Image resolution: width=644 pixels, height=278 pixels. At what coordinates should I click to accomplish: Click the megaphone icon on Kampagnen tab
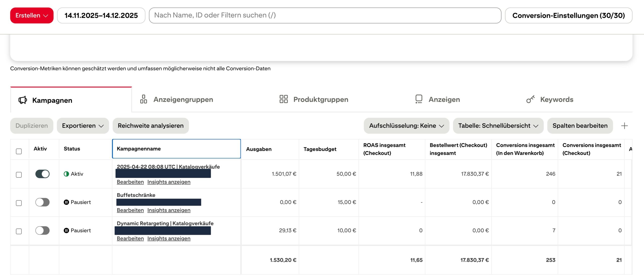[x=23, y=100]
